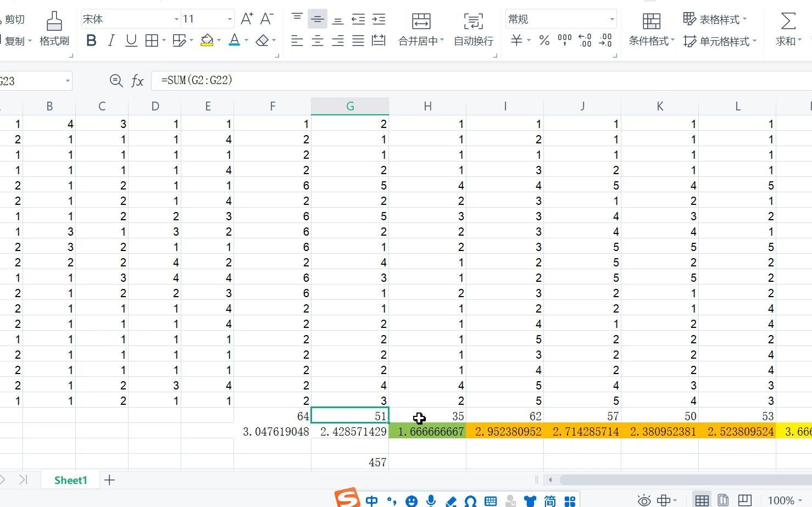Apply yellow fill color bucket
Viewport: 812px width, 507px height.
point(207,41)
